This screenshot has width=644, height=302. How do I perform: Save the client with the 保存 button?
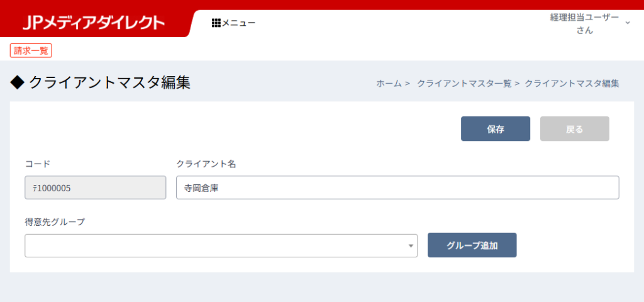tap(496, 129)
